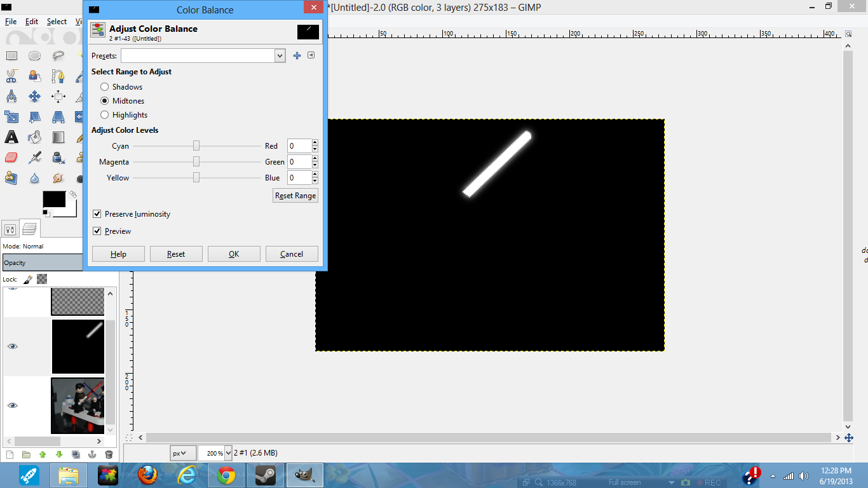This screenshot has width=868, height=488.
Task: Hide the bottom background layer
Action: 11,405
